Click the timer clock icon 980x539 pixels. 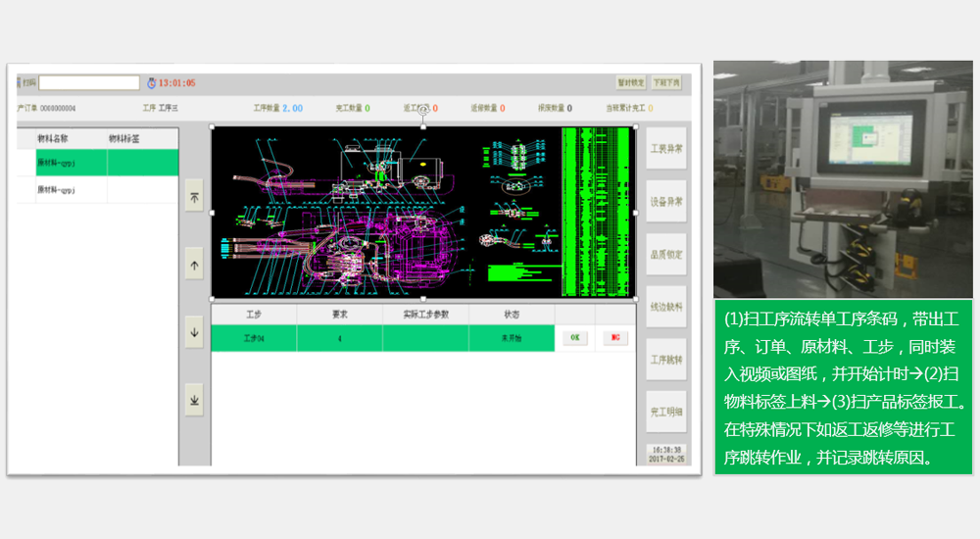coord(151,83)
